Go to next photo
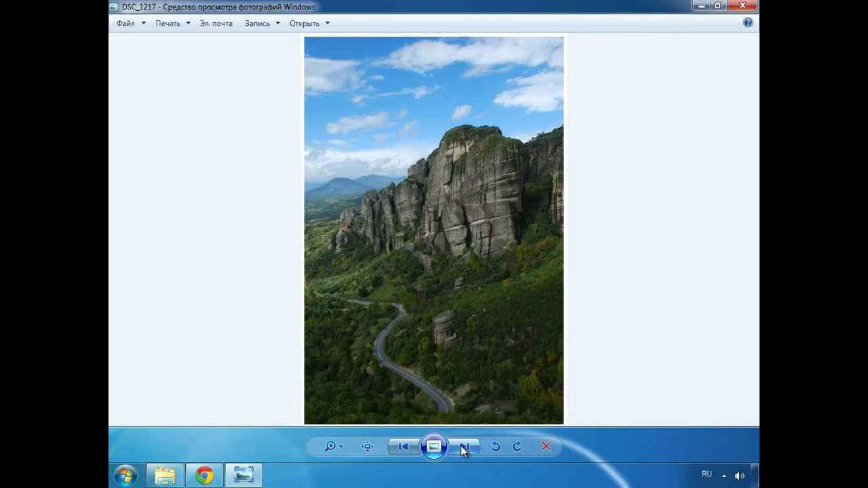This screenshot has width=868, height=488. 465,446
